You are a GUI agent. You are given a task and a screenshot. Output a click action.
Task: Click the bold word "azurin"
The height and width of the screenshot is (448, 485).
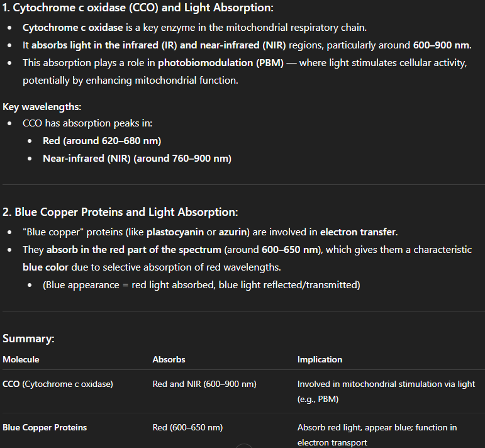pos(234,232)
